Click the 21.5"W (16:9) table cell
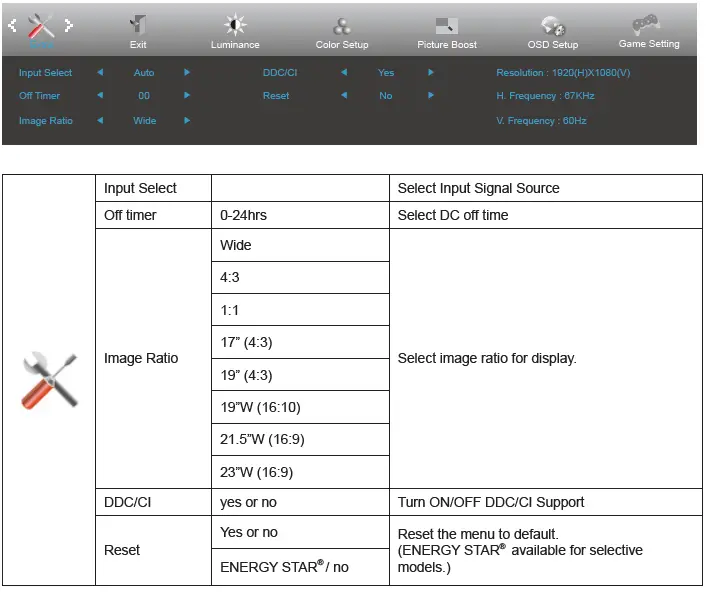This screenshot has height=593, width=707. coord(300,439)
